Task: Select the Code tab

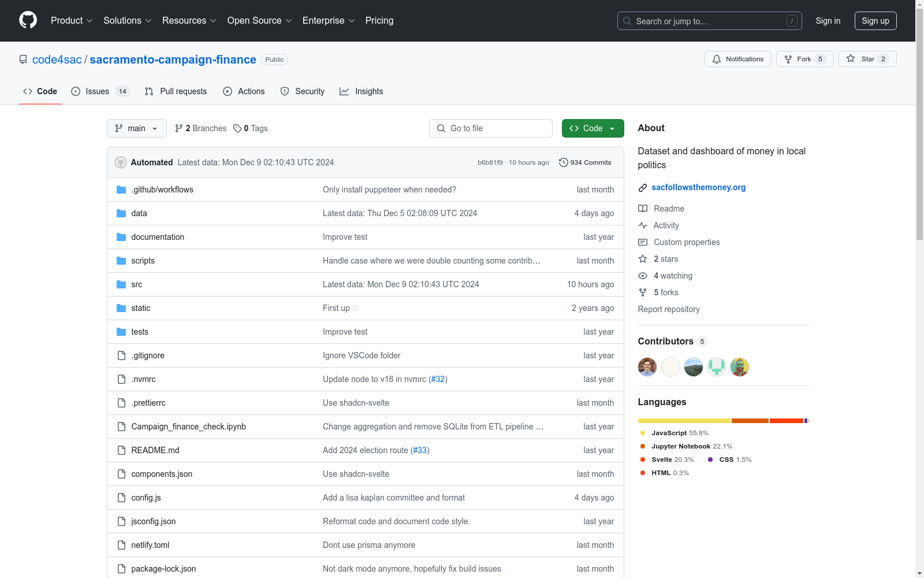Action: tap(40, 91)
